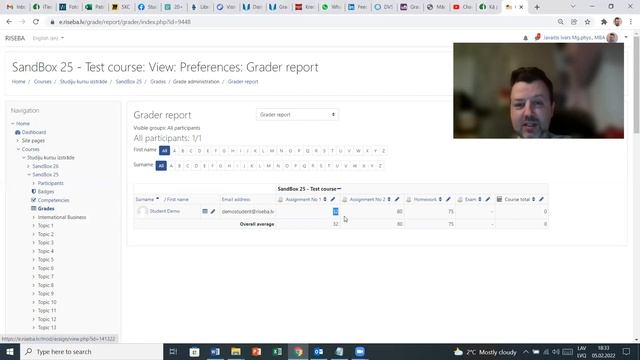This screenshot has height=360, width=640.
Task: Click Assignment No 2 activity icon
Action: tap(344, 199)
